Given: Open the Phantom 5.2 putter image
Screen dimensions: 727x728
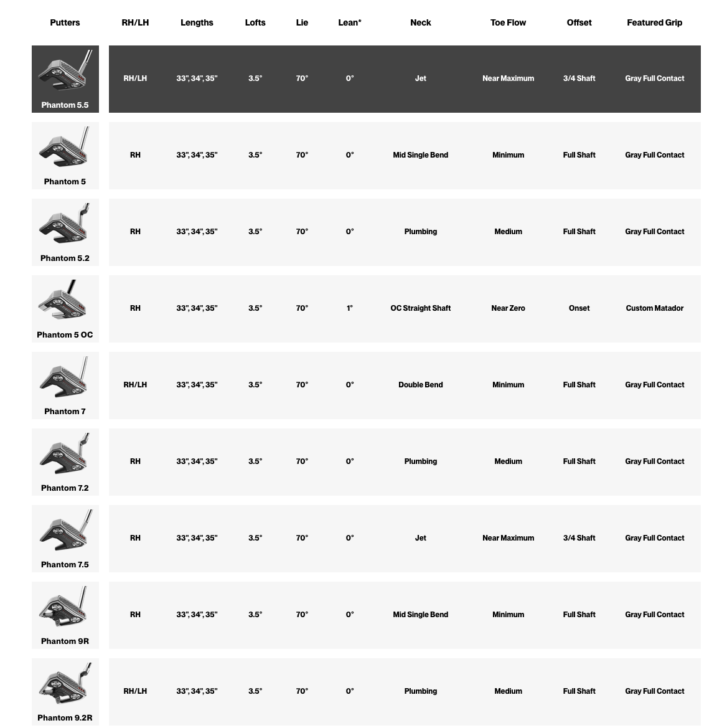Looking at the screenshot, I should pyautogui.click(x=65, y=225).
